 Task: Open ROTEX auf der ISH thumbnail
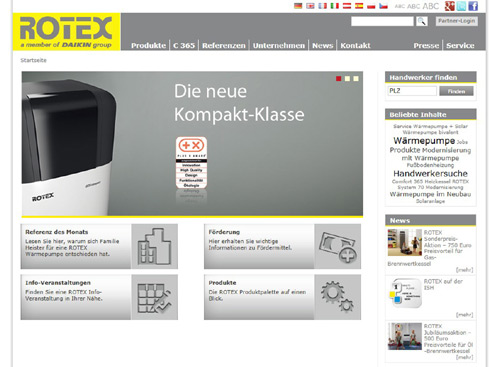point(405,293)
